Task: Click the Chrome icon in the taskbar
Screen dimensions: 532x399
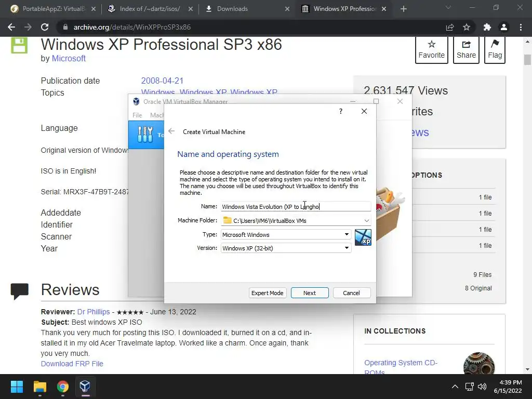Action: click(x=62, y=387)
